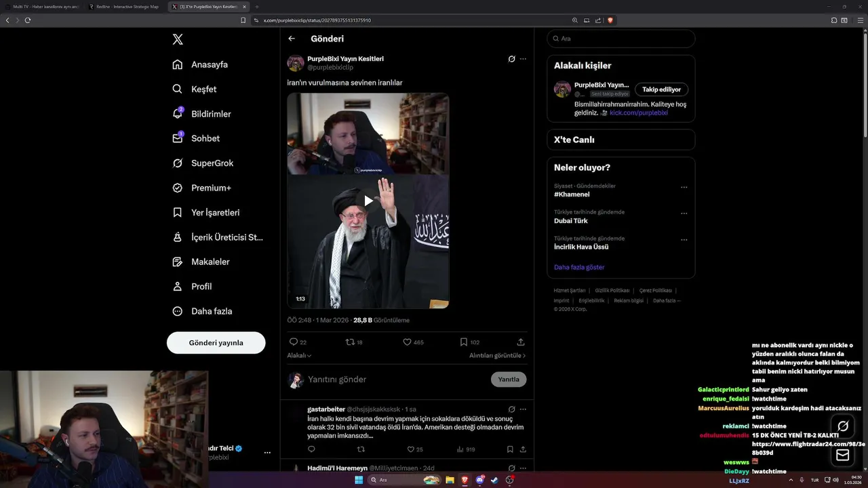The height and width of the screenshot is (488, 868).
Task: Go back with the Gönderi arrow
Action: (292, 39)
